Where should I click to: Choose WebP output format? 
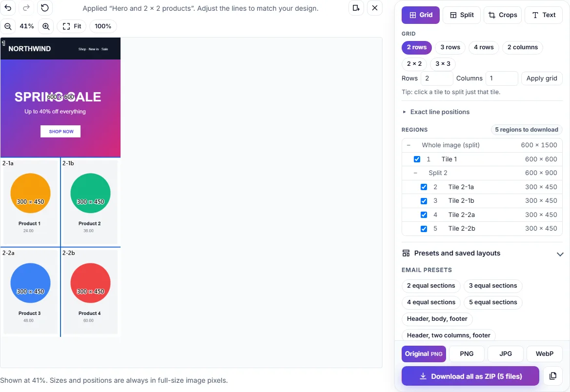(x=545, y=354)
